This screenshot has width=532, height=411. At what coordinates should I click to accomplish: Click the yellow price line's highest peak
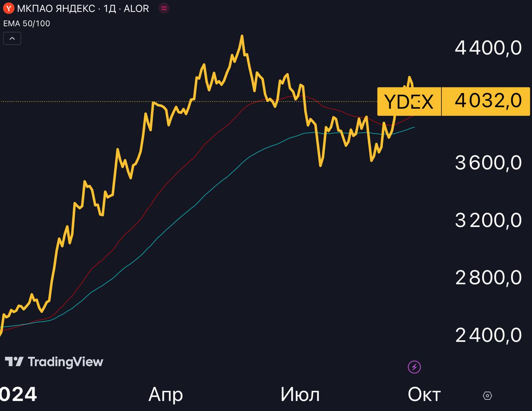pos(242,37)
